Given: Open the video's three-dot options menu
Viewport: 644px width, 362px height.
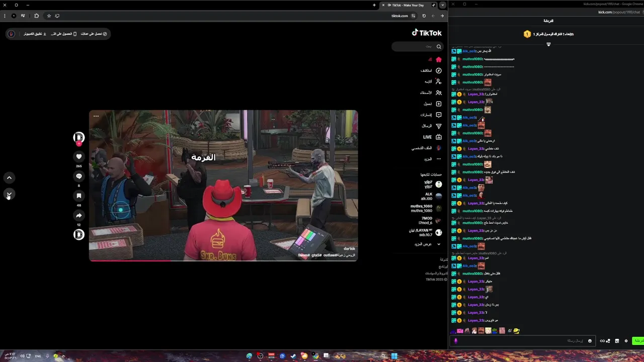Looking at the screenshot, I should 96,116.
